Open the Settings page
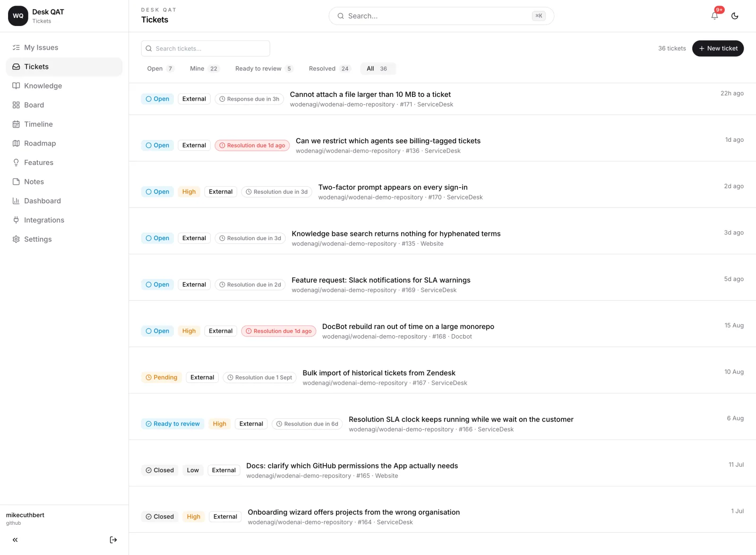 (64, 239)
